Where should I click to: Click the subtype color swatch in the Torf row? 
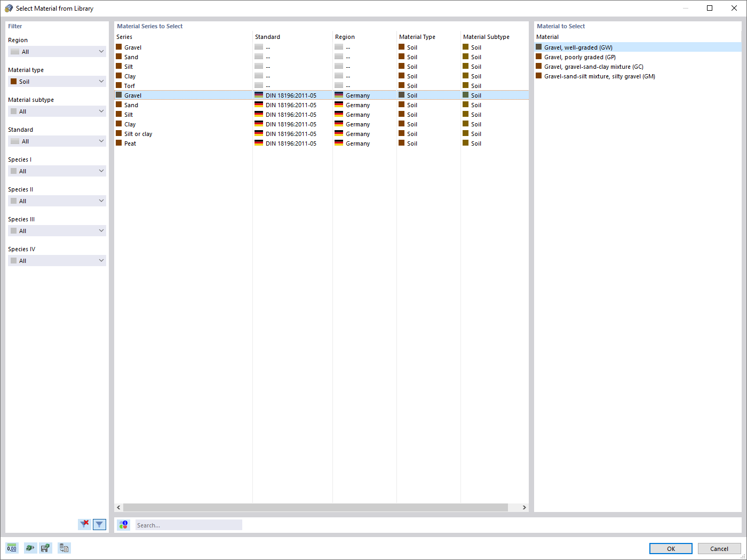point(466,85)
